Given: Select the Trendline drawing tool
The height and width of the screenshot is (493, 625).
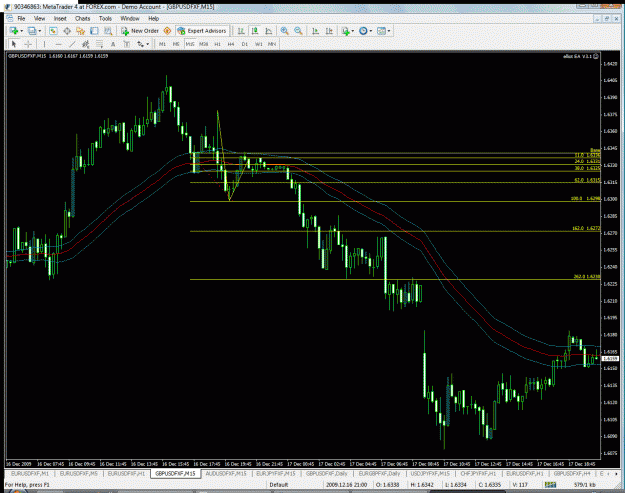Looking at the screenshot, I should (x=72, y=44).
